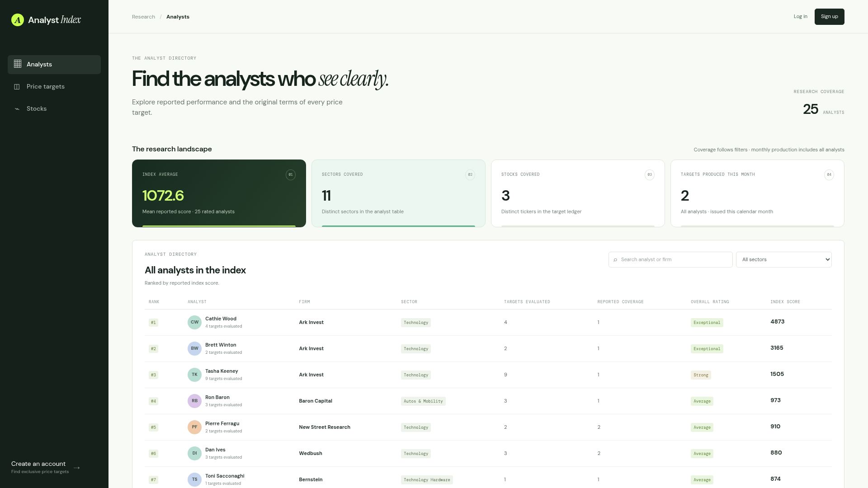
Task: Click Brett Winton's BW avatar
Action: coord(194,349)
